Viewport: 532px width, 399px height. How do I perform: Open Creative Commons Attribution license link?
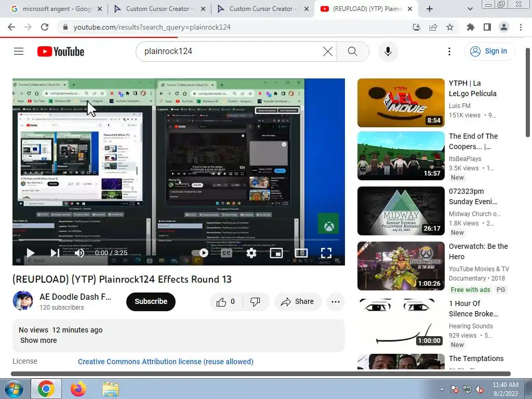166,362
